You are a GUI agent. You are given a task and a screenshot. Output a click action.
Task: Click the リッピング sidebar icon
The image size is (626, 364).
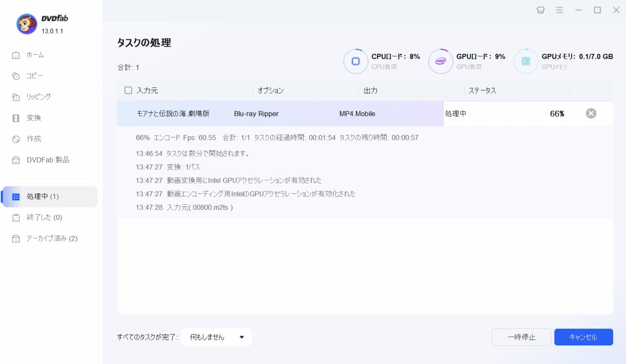click(16, 97)
